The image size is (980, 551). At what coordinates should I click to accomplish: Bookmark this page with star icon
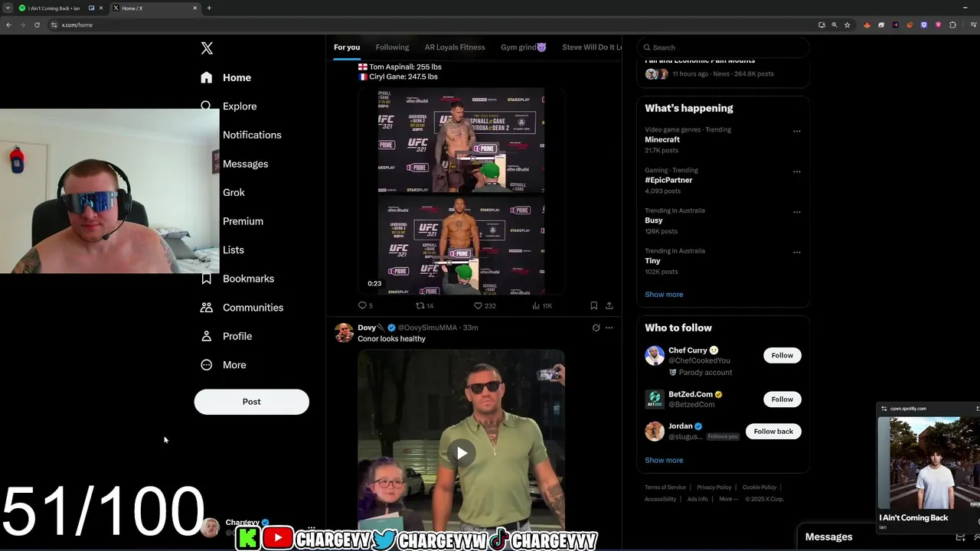[x=847, y=24]
